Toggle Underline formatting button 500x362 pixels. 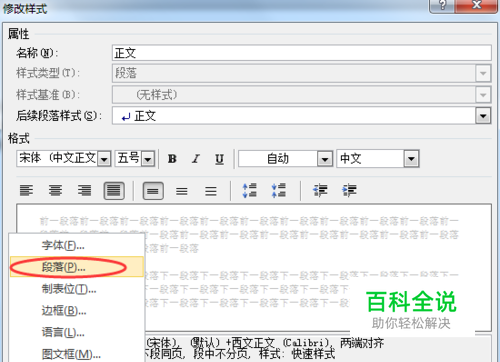tap(219, 159)
